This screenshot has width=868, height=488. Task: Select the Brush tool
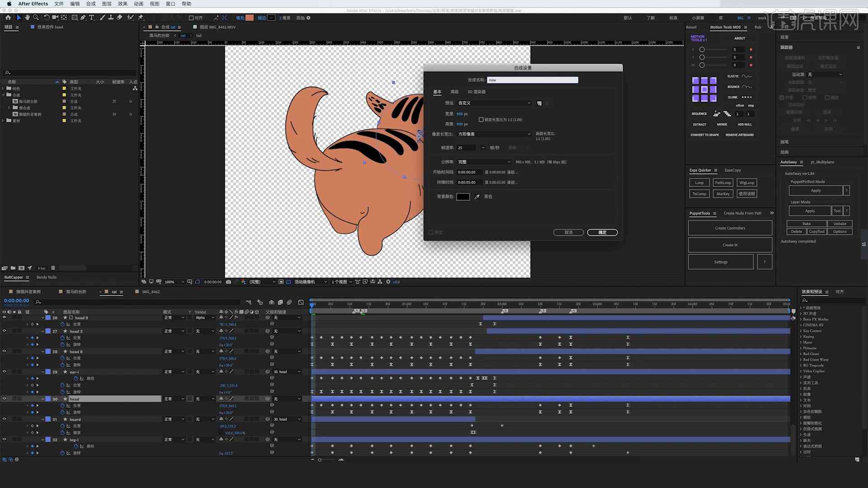pyautogui.click(x=102, y=18)
